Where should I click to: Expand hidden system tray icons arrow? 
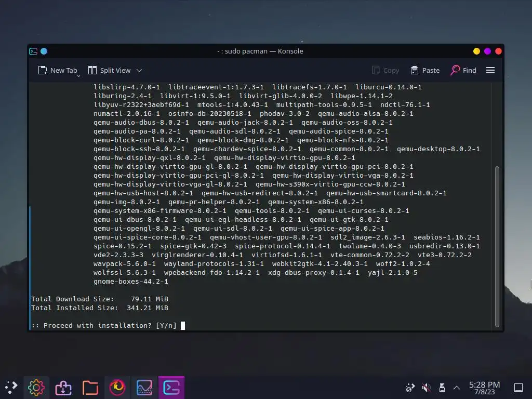(x=457, y=388)
